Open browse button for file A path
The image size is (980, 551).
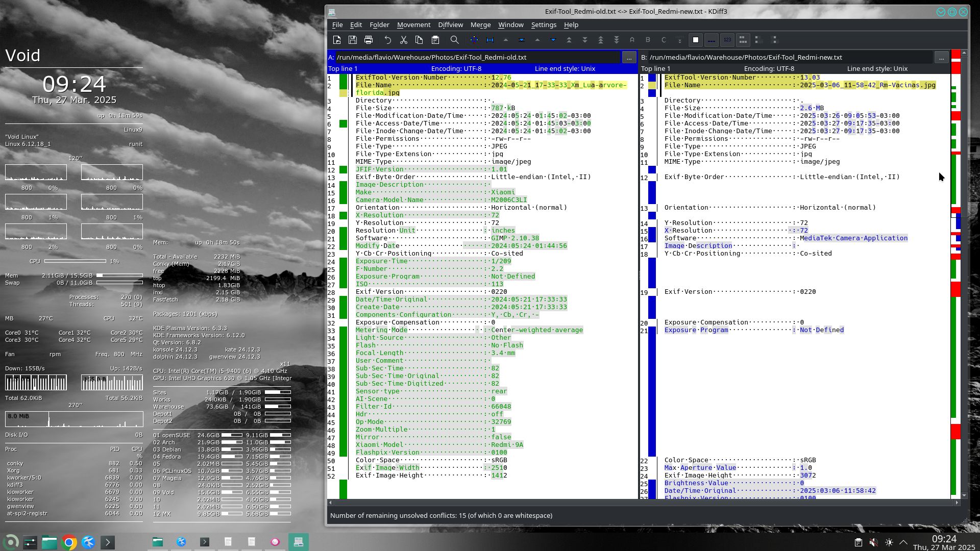(x=629, y=57)
